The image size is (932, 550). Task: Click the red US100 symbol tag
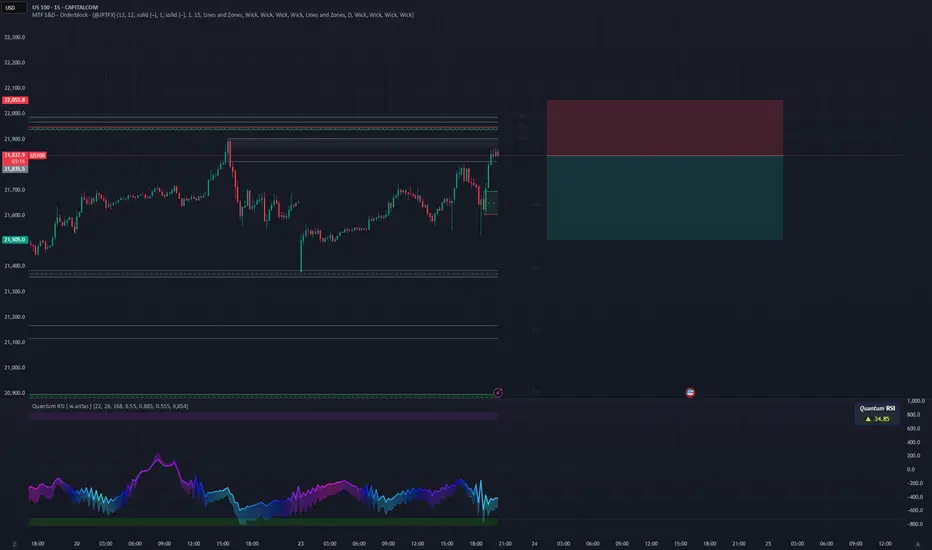[x=37, y=155]
